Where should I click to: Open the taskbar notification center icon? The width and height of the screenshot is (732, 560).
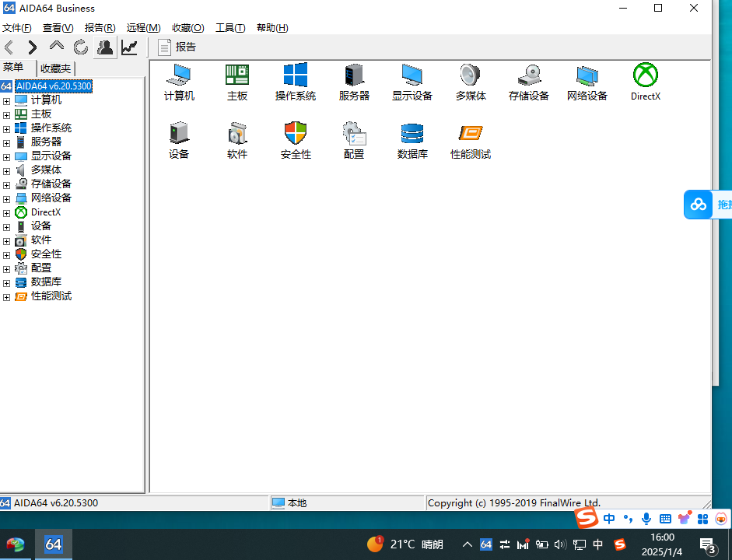708,545
